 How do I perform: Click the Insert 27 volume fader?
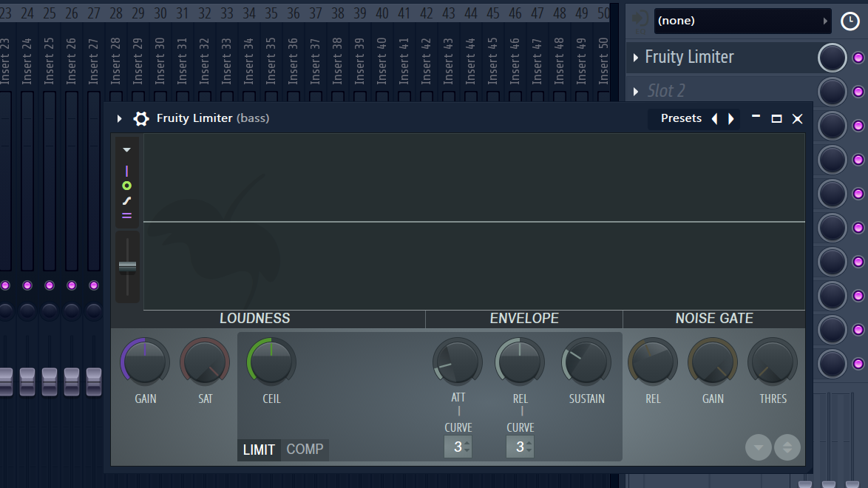click(x=94, y=382)
